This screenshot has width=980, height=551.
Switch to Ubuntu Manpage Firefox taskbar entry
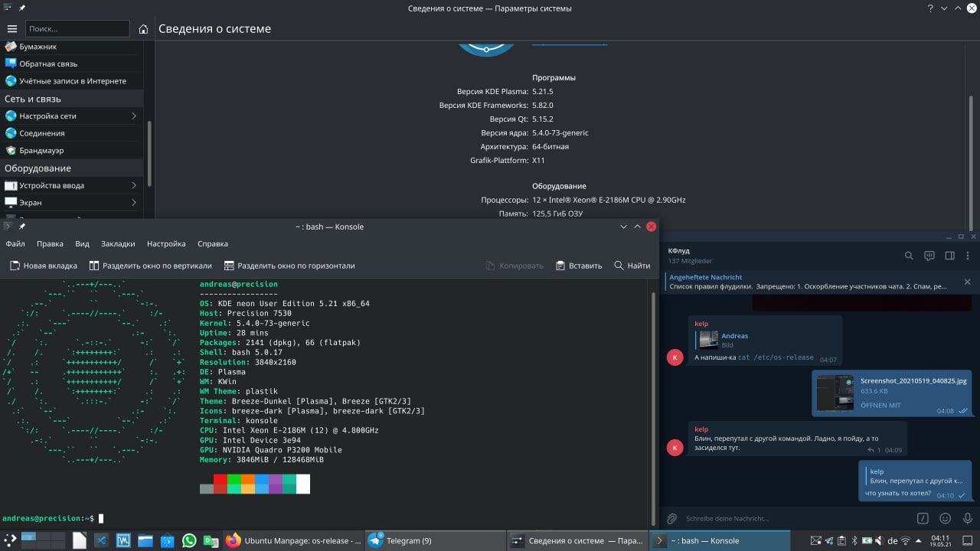click(293, 540)
